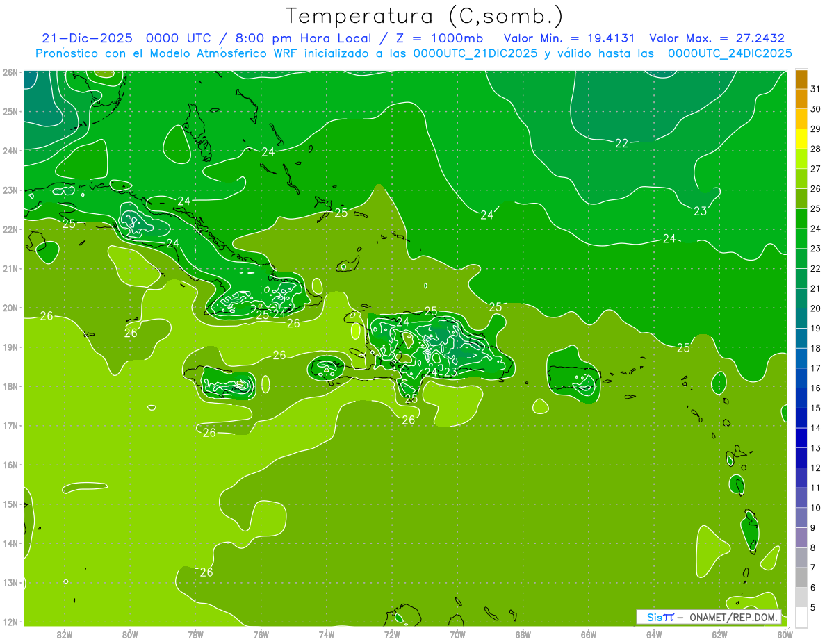Image resolution: width=834 pixels, height=644 pixels.
Task: Click the '82W' longitude axis label
Action: pos(65,634)
